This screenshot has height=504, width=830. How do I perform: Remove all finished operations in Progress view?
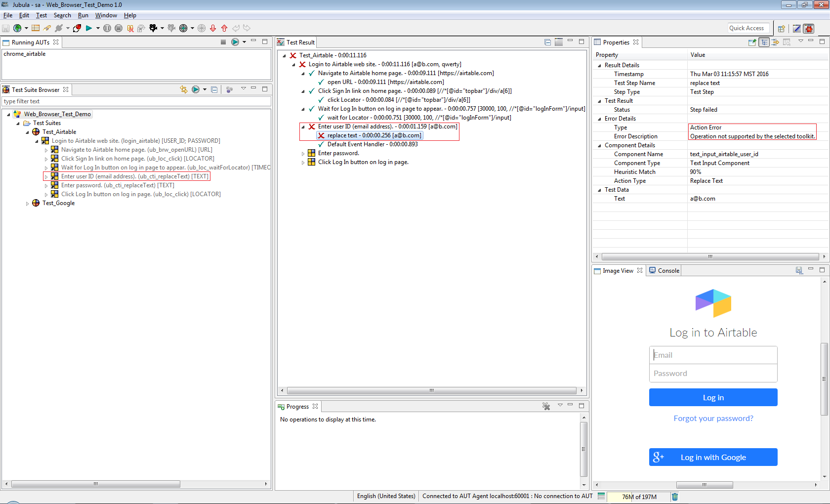coord(546,406)
